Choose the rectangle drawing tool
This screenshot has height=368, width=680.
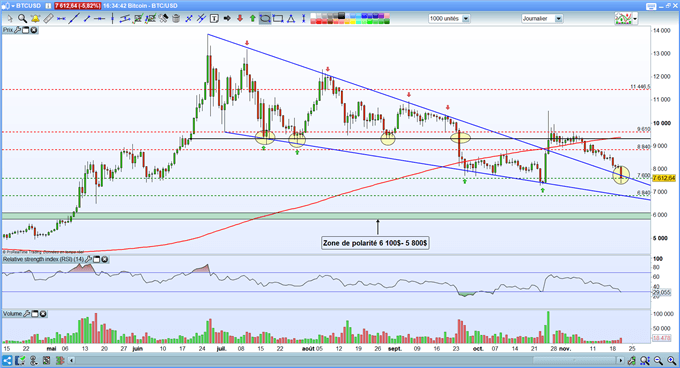coord(278,19)
